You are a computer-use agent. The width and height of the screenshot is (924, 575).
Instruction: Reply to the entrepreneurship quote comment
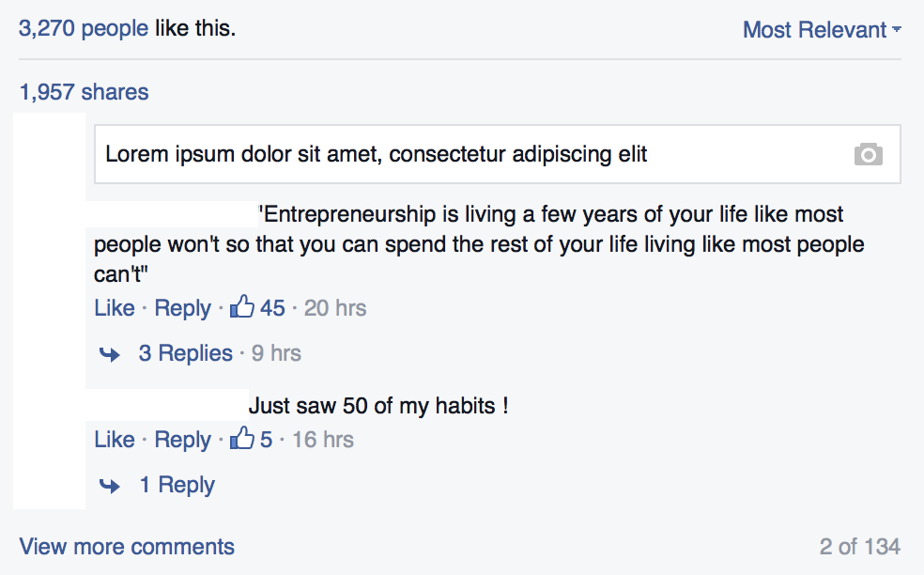pos(182,307)
